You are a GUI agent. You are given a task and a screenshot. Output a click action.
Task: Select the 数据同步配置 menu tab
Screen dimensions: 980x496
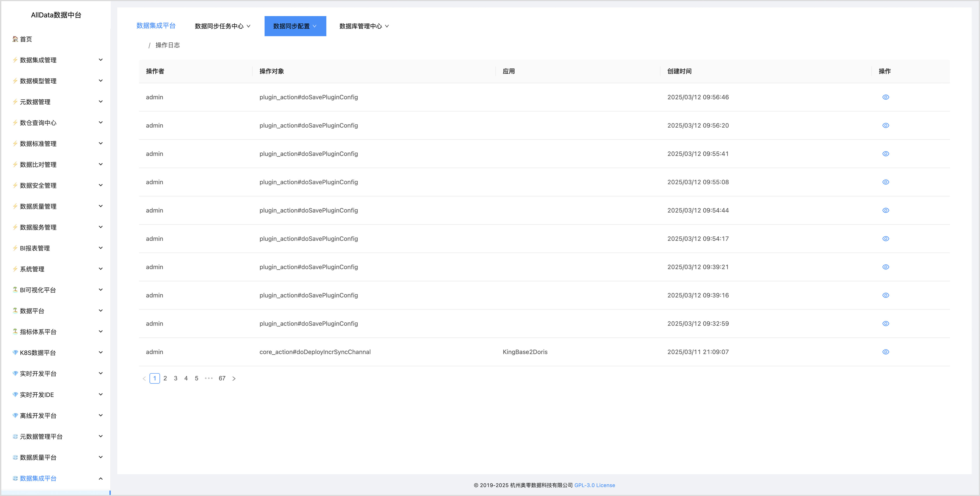tap(295, 26)
